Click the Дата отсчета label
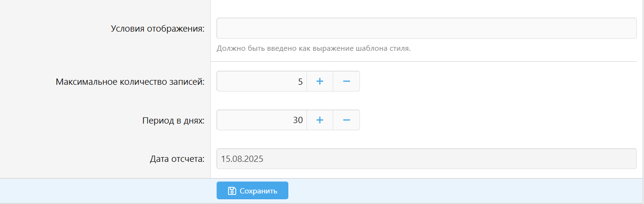This screenshot has height=204, width=644. [x=177, y=159]
